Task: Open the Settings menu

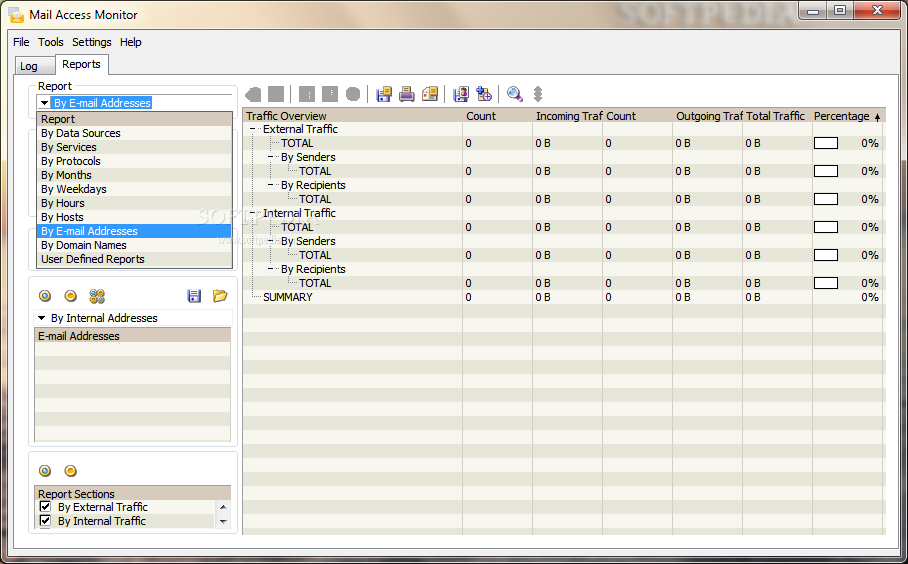Action: 91,42
